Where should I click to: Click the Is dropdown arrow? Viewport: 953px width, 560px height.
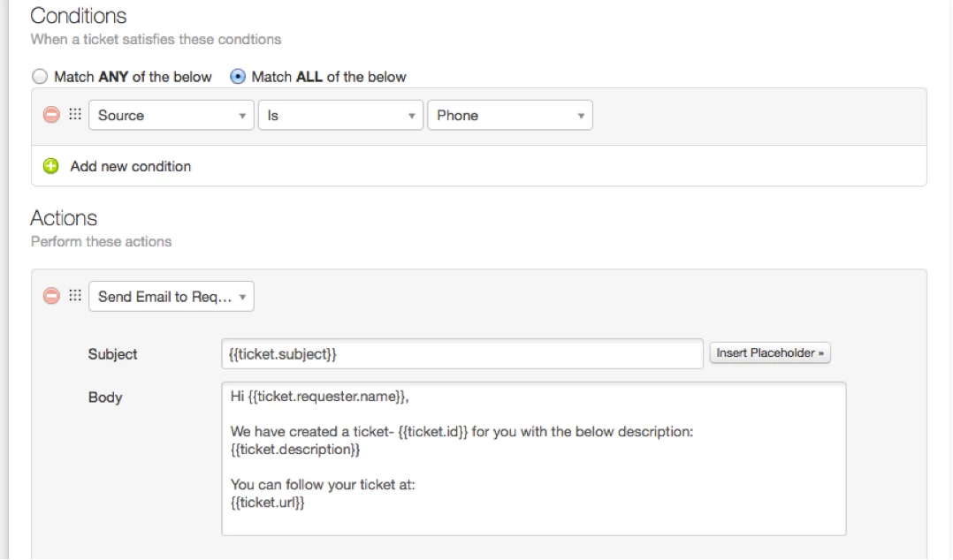click(411, 116)
